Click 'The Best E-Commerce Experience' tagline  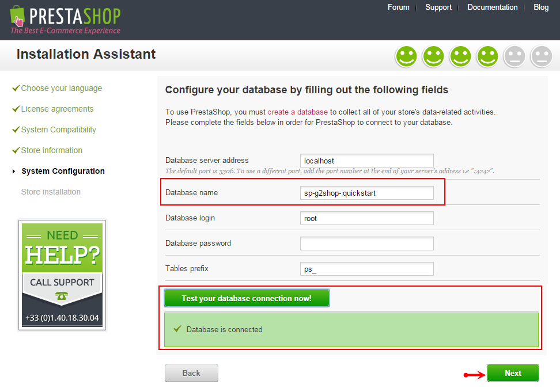pyautogui.click(x=65, y=31)
